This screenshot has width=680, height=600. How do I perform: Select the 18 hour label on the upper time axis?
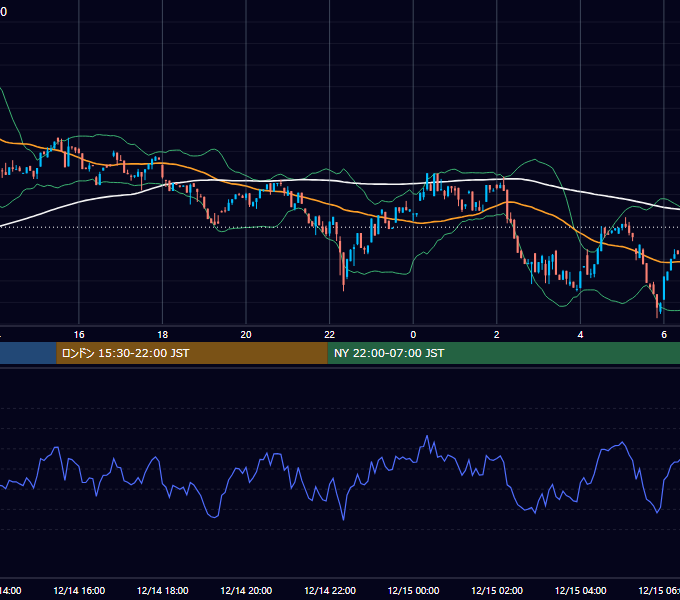click(x=163, y=335)
